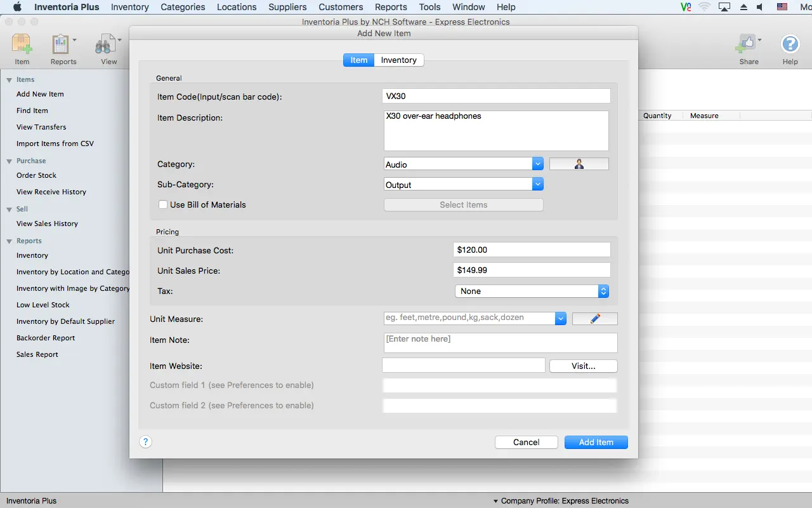This screenshot has width=812, height=508.
Task: Click the round help button in dialog
Action: (146, 442)
